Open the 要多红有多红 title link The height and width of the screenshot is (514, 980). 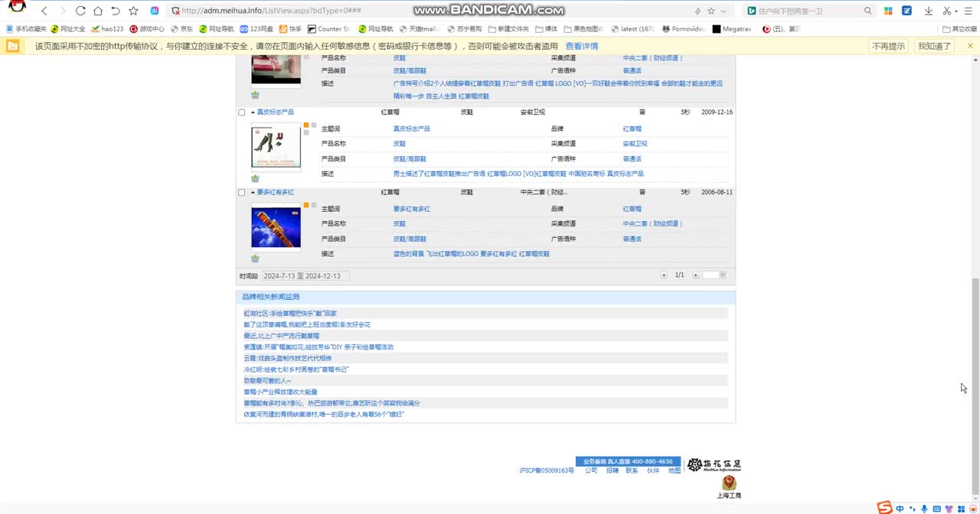pos(275,193)
